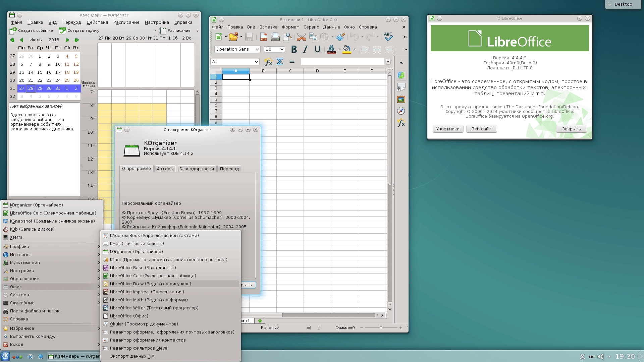Open sidebar Navigator compass icon

(401, 111)
